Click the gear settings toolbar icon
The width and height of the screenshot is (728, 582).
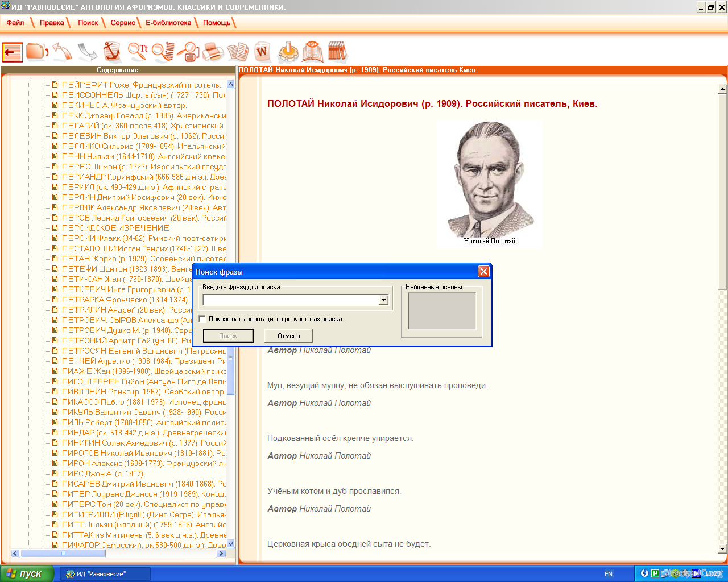(288, 52)
